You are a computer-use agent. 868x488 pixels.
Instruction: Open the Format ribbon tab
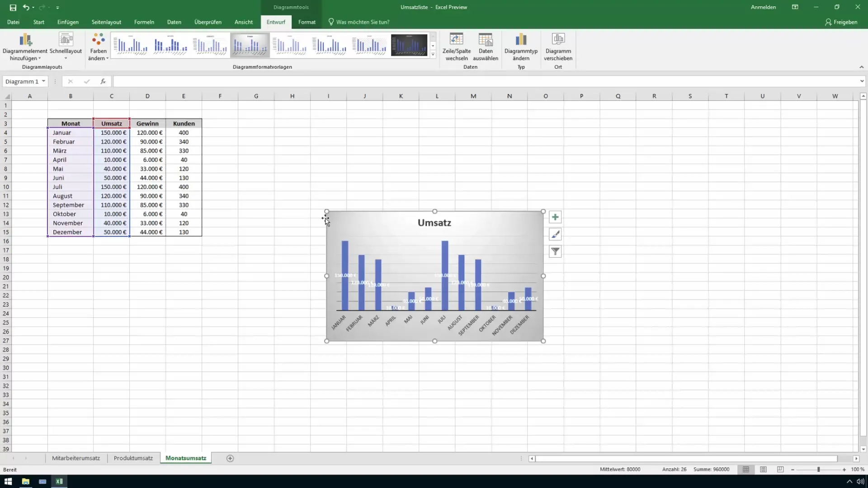pos(307,22)
